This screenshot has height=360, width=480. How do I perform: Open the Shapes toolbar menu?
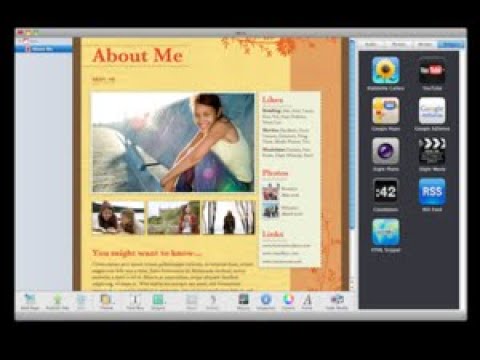pos(158,302)
